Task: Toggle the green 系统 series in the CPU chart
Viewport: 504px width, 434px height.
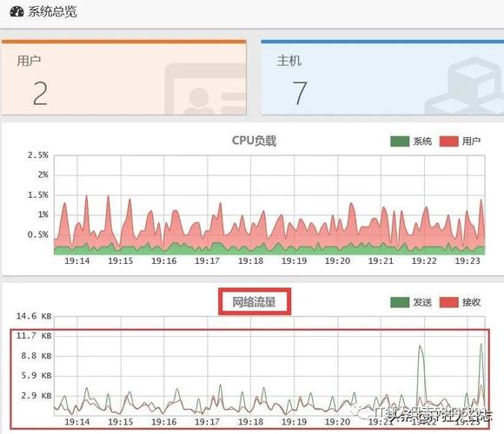Action: pyautogui.click(x=400, y=141)
